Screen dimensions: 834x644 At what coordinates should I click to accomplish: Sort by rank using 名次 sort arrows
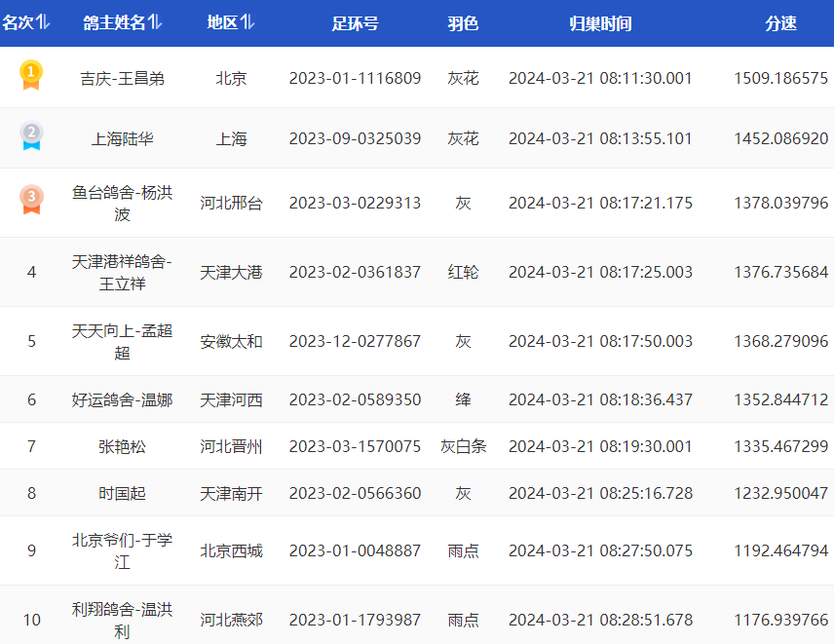coord(43,22)
